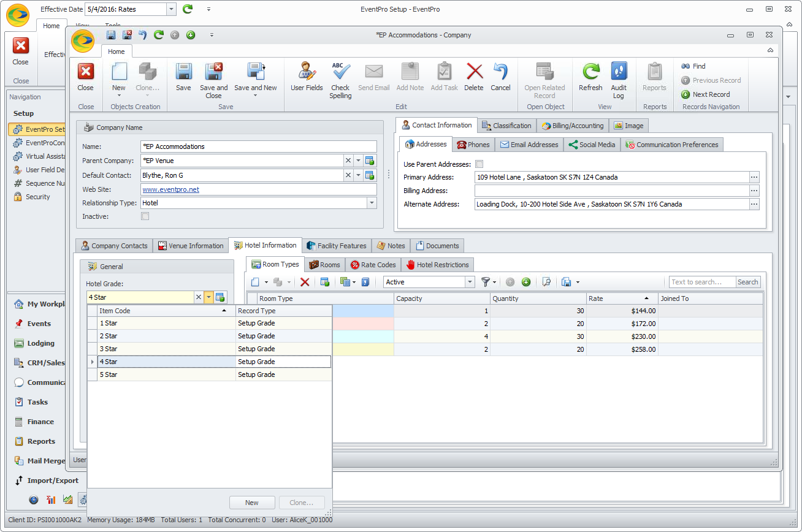The width and height of the screenshot is (802, 532).
Task: Click the Search button
Action: [x=748, y=282]
